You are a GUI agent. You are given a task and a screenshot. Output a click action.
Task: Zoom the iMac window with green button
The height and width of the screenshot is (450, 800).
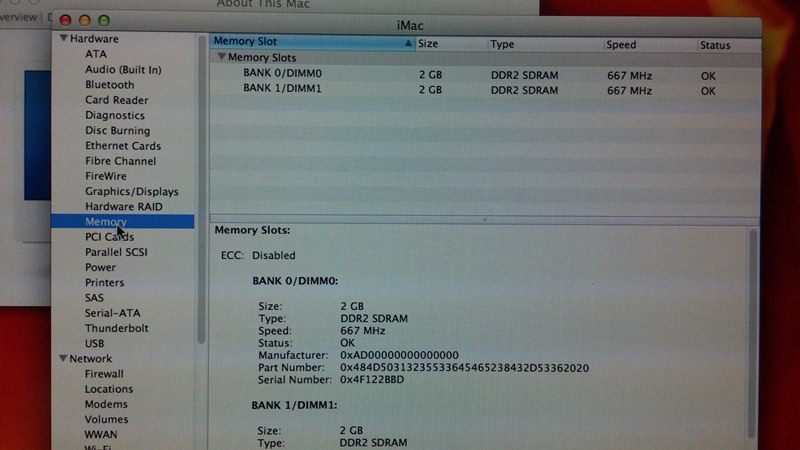point(104,20)
